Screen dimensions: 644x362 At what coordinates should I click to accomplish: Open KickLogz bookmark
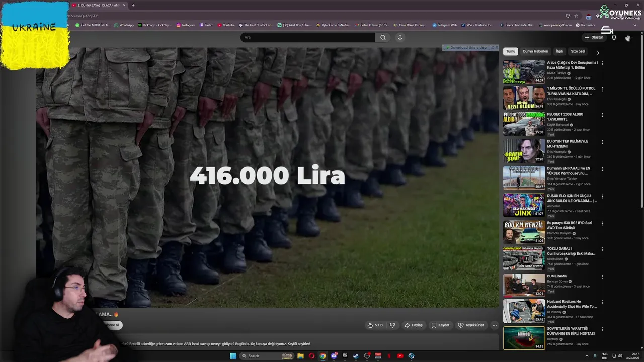154,25
